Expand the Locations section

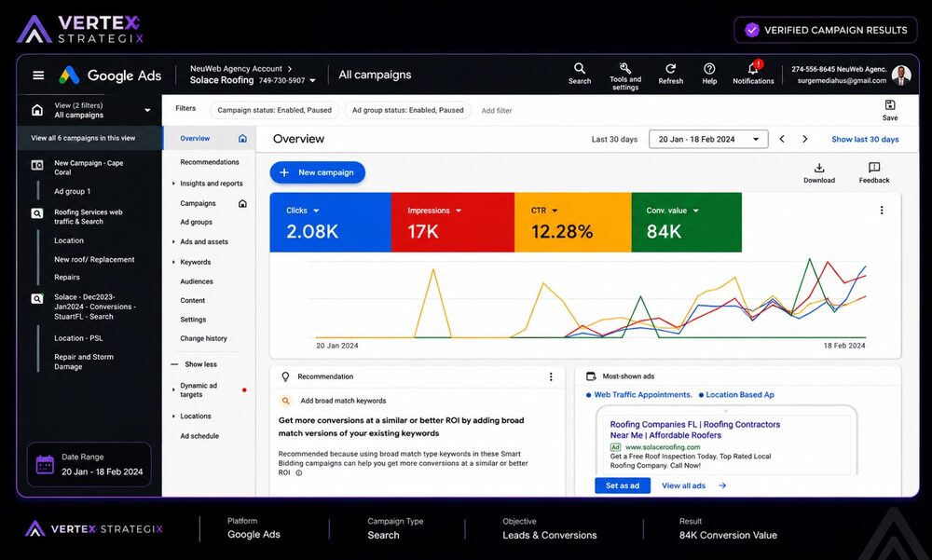pos(173,417)
